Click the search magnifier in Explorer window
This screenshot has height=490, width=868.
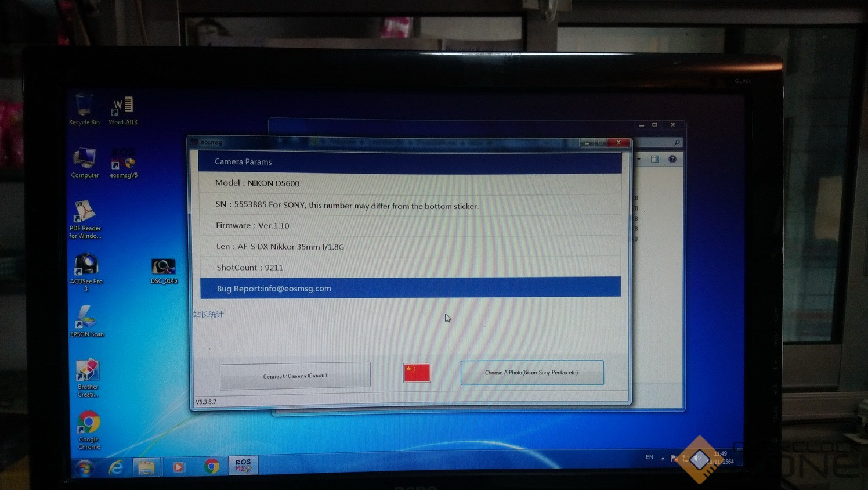coord(677,142)
